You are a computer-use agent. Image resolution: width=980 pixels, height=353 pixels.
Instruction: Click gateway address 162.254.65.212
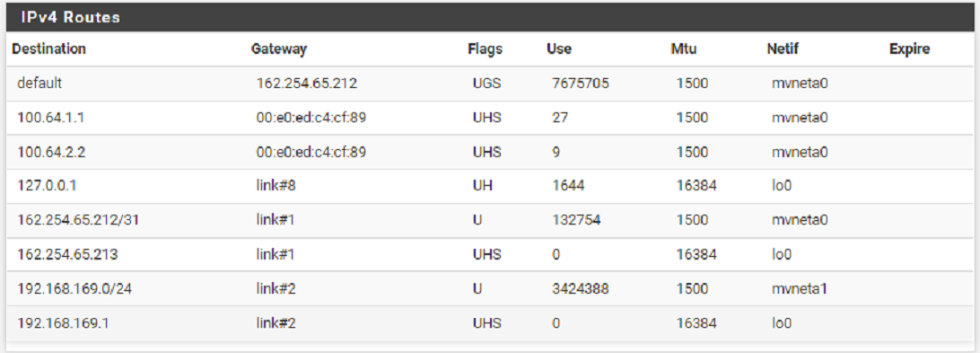pos(307,84)
